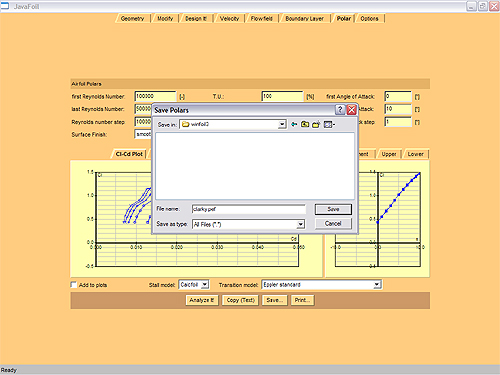Switch to the Geometry tab
The width and height of the screenshot is (500, 375).
click(x=132, y=19)
